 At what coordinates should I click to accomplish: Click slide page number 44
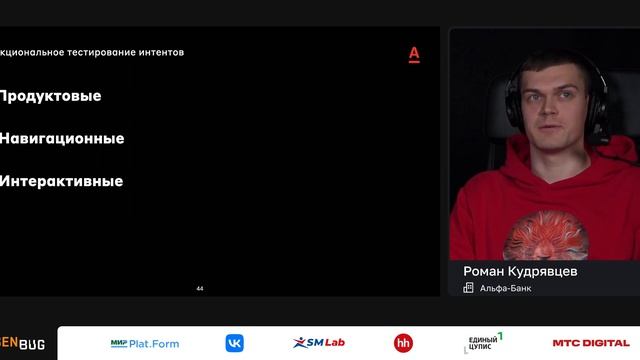point(200,289)
